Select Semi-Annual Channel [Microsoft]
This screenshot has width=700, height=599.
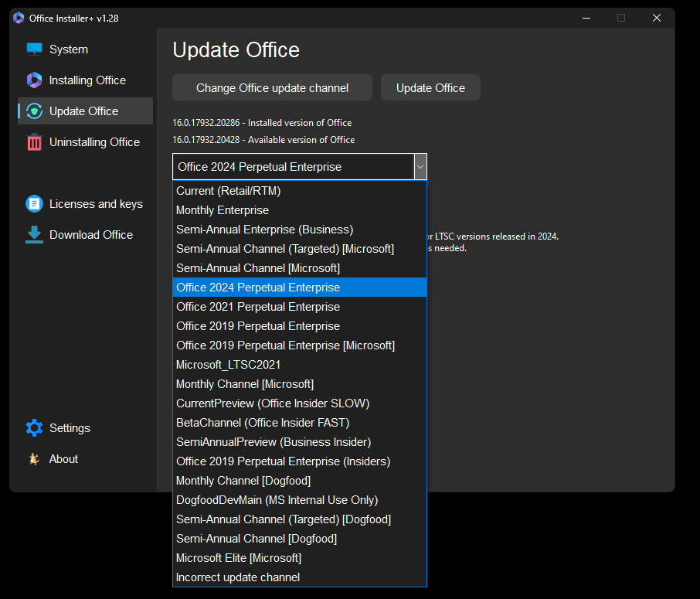[300, 268]
